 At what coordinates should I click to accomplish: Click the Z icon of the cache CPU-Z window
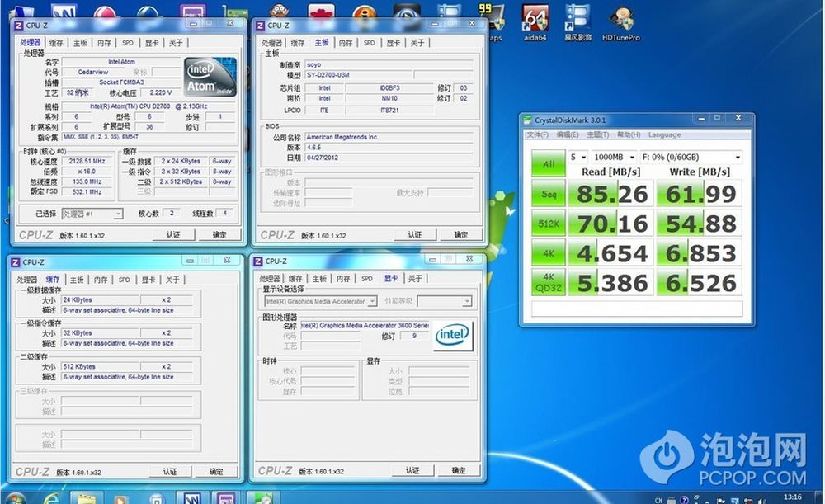click(x=15, y=262)
